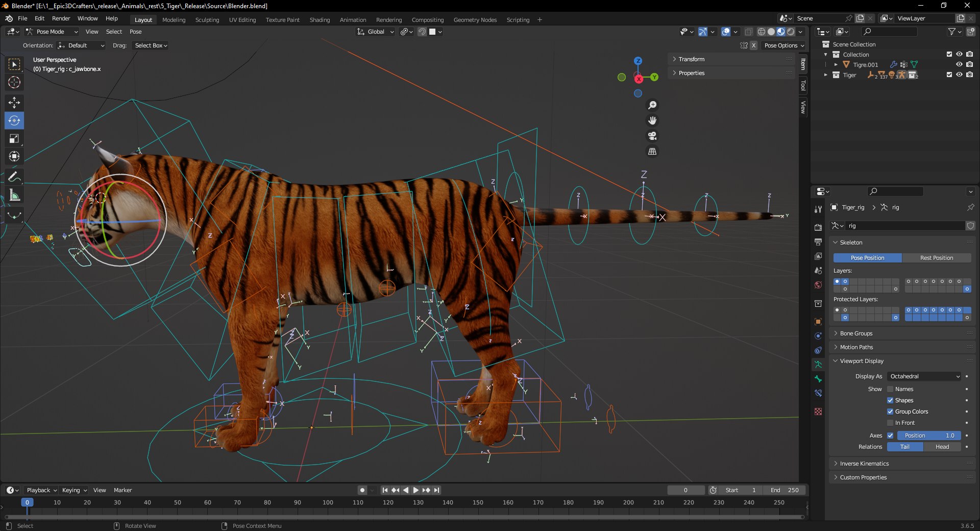Open the Pose Mode selector dropdown

[52, 32]
